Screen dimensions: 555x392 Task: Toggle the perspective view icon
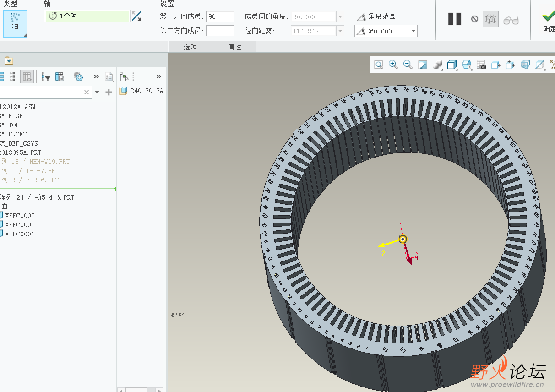(525, 65)
